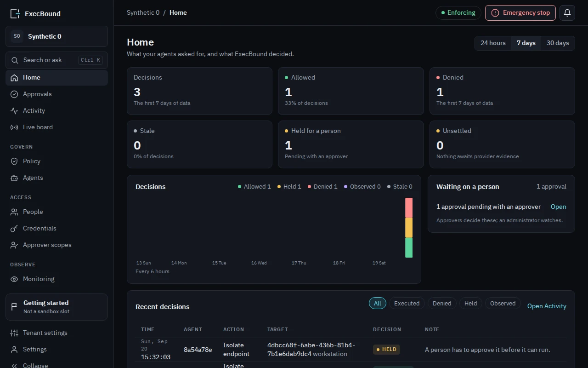Toggle Observed 0 series in chart legend
Image resolution: width=588 pixels, height=368 pixels.
click(362, 187)
